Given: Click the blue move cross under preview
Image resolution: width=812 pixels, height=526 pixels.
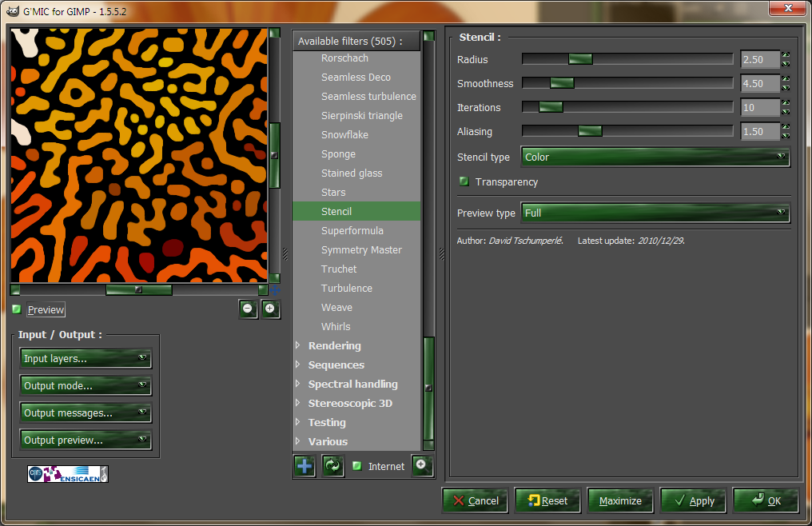Looking at the screenshot, I should click(x=275, y=289).
